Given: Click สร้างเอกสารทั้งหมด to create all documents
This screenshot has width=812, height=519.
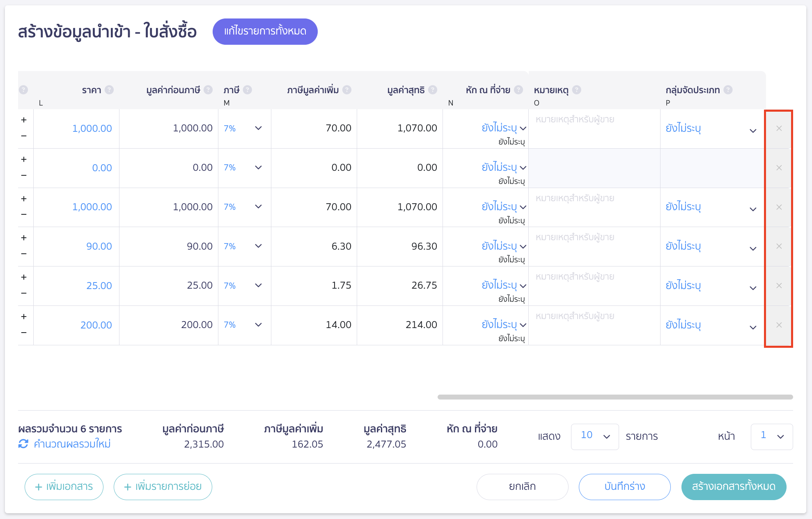Looking at the screenshot, I should click(x=733, y=487).
